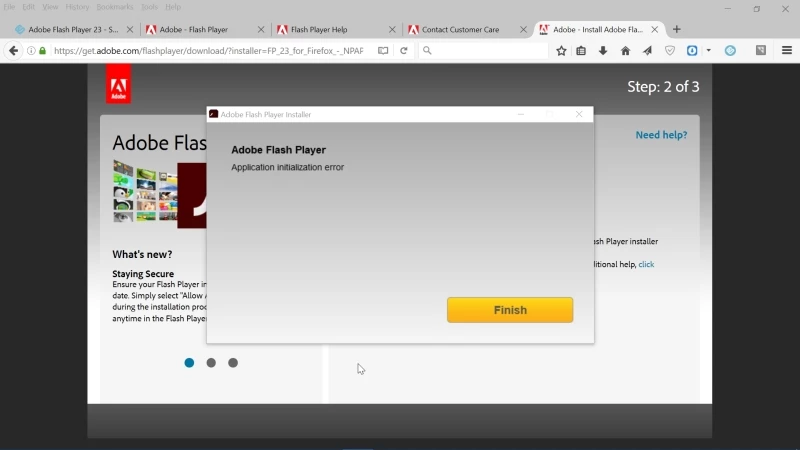Close the Contact Customer Care tab

click(x=523, y=30)
